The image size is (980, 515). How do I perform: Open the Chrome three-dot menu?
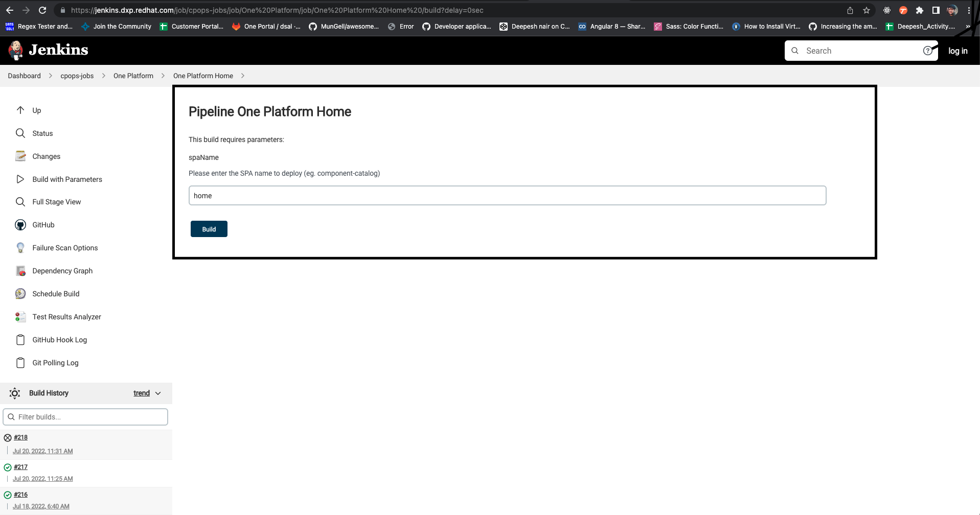coord(969,10)
